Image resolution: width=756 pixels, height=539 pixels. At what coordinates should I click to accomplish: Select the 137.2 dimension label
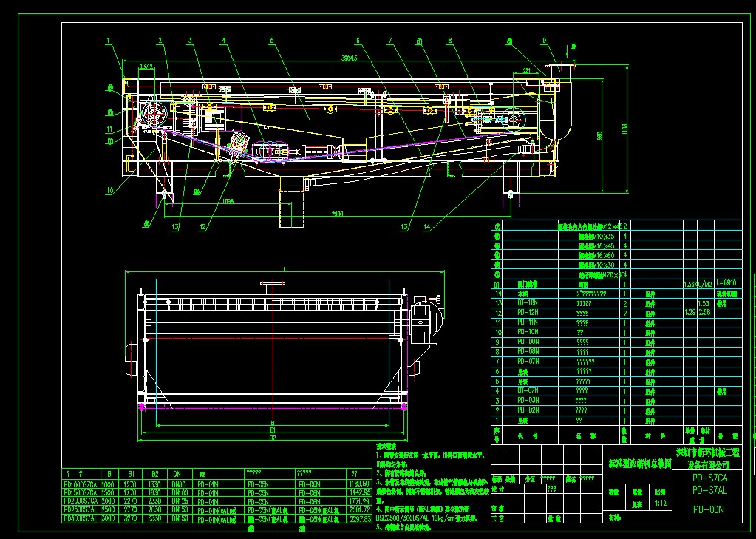pyautogui.click(x=146, y=65)
